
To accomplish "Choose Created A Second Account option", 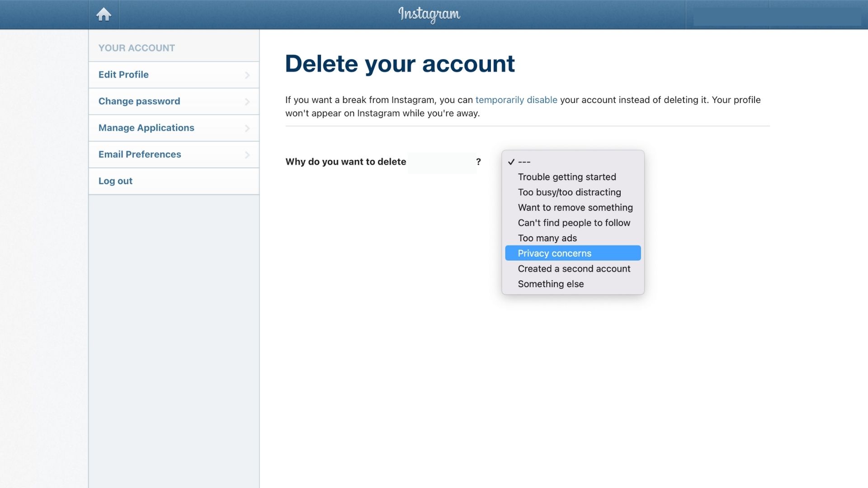I will coord(574,268).
